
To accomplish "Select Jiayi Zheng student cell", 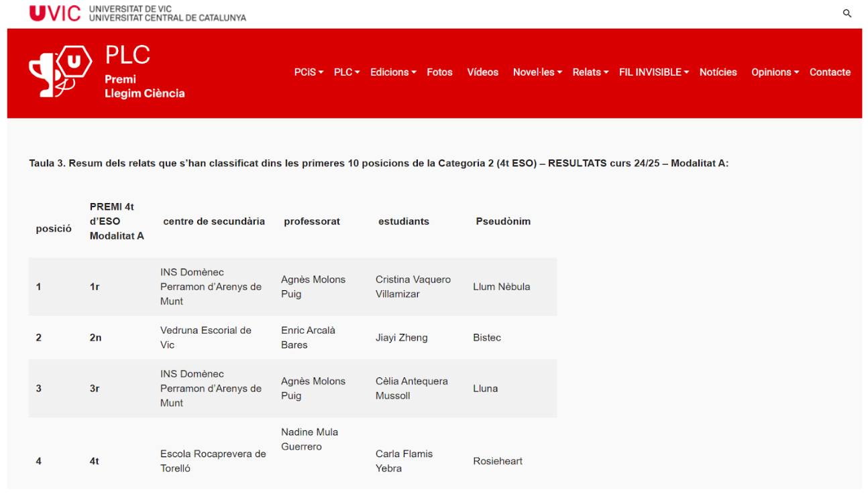I will click(x=401, y=338).
